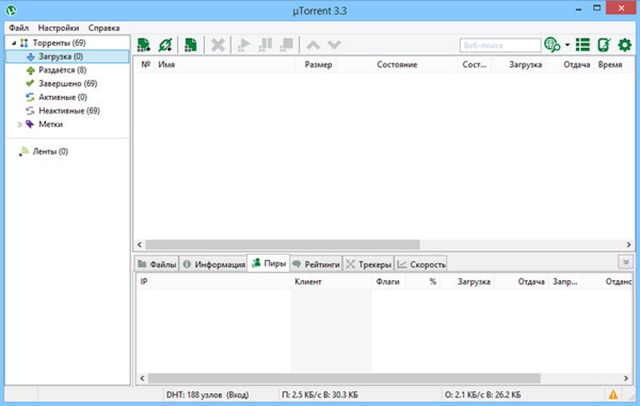
Task: Click peers pane scroll right arrow
Action: pyautogui.click(x=626, y=378)
